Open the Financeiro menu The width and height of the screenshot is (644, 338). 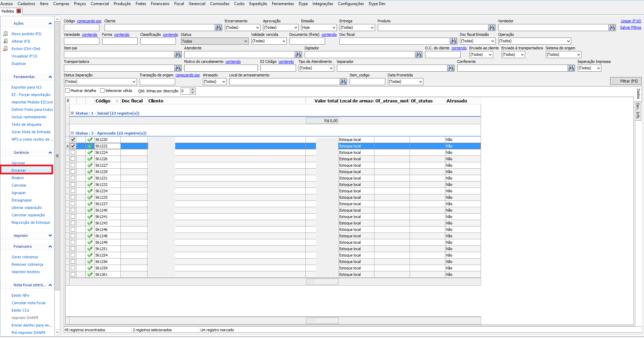tap(160, 4)
